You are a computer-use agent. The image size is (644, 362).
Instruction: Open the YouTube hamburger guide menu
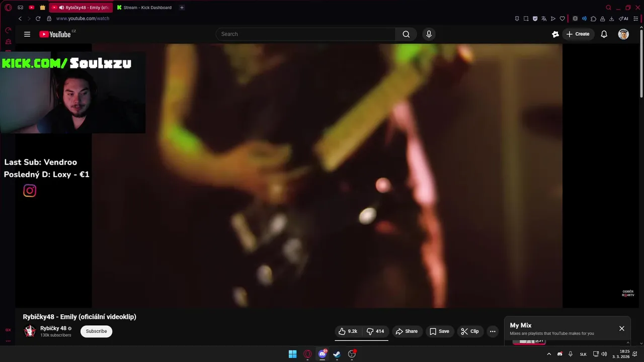coord(27,34)
